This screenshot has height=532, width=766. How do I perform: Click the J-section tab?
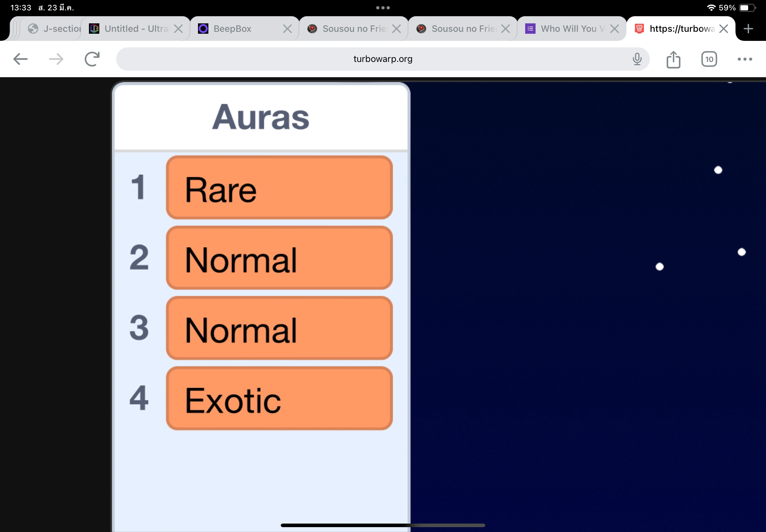[57, 29]
